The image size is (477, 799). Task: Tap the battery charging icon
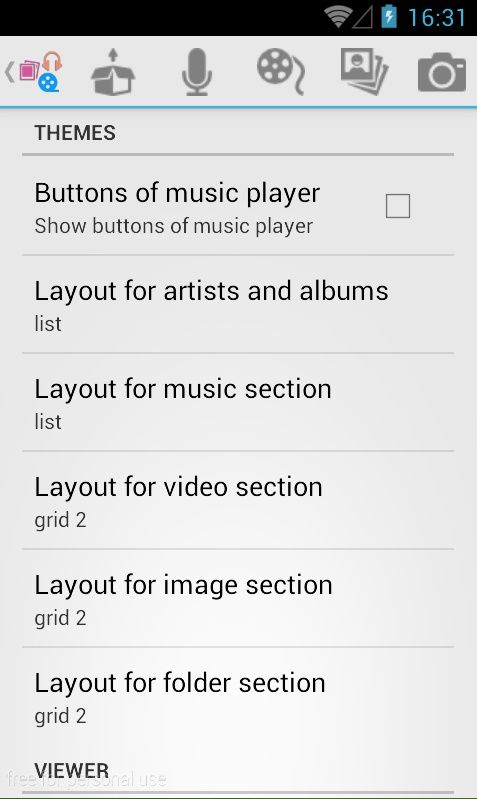tap(389, 17)
